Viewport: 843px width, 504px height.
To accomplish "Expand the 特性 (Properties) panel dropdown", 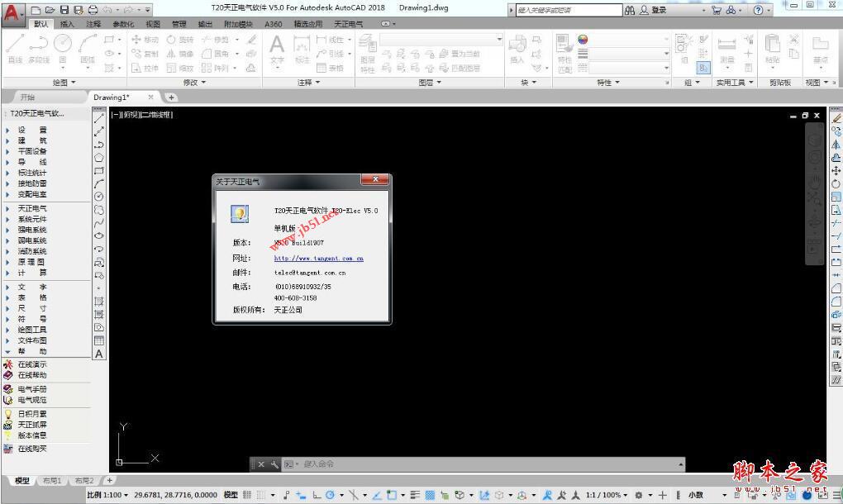I will pyautogui.click(x=608, y=82).
